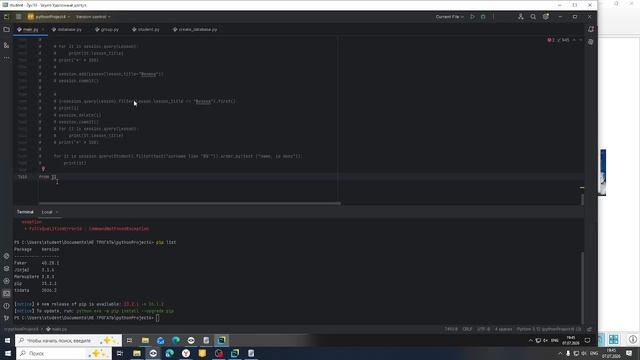
Task: Open UTF-8 file encoding selector in status bar
Action: (484, 329)
